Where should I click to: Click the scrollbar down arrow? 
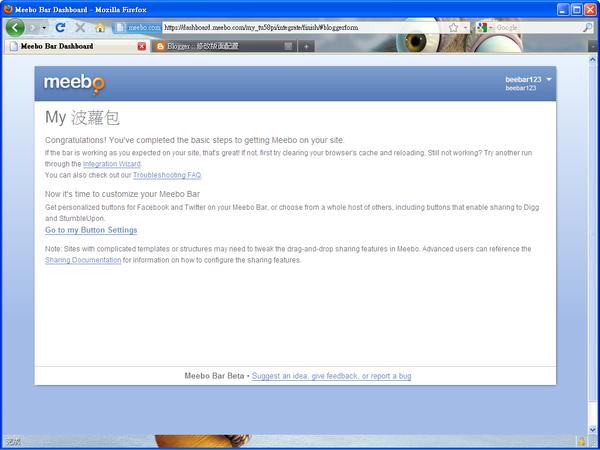coord(593,430)
